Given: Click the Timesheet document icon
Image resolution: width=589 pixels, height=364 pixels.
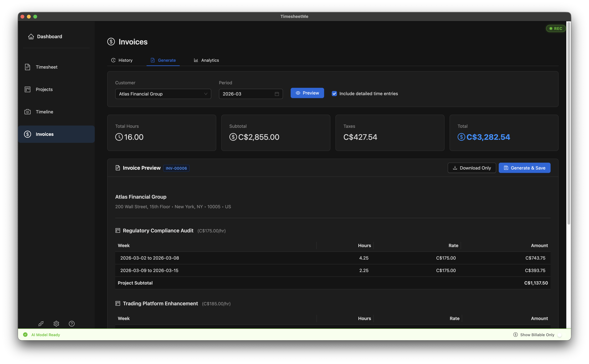Looking at the screenshot, I should (x=28, y=67).
